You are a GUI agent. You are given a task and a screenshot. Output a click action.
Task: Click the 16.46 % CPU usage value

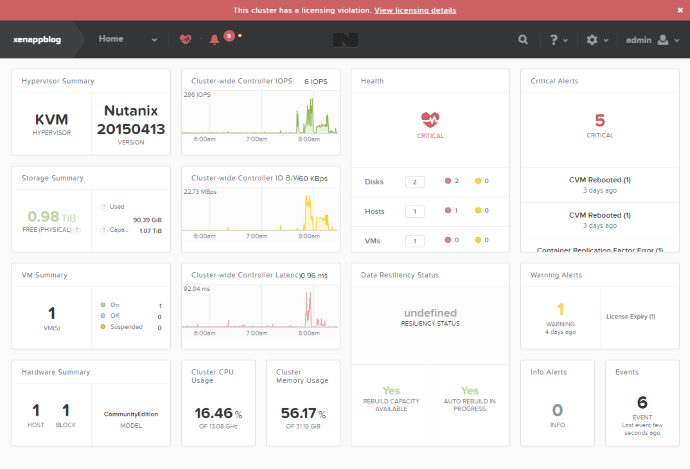tap(218, 413)
